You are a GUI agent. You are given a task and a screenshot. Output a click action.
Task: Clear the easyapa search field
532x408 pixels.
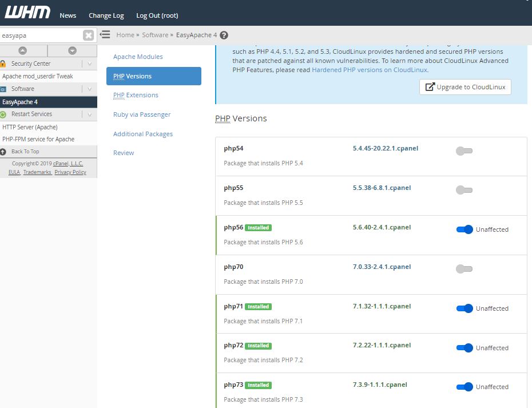(88, 35)
